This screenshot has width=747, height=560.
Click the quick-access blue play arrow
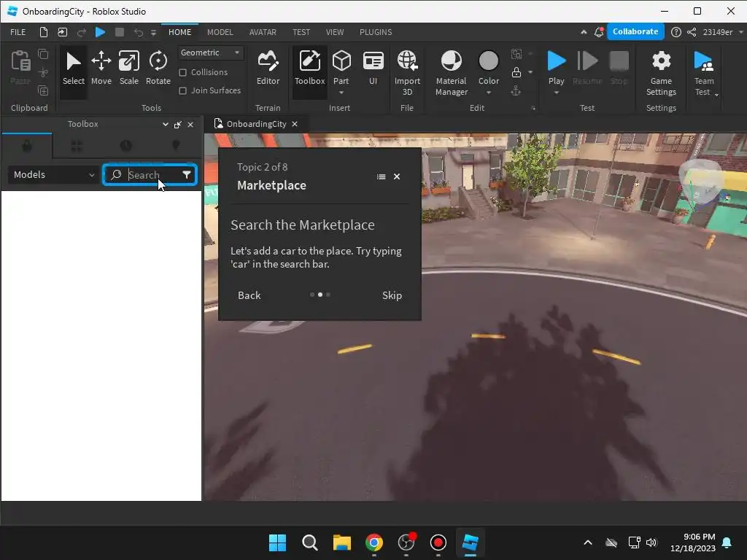click(x=100, y=32)
